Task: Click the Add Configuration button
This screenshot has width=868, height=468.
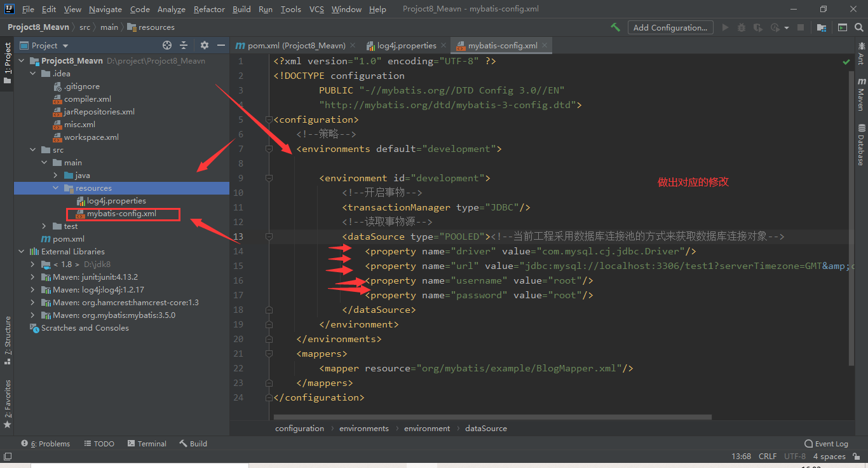Action: coord(670,27)
